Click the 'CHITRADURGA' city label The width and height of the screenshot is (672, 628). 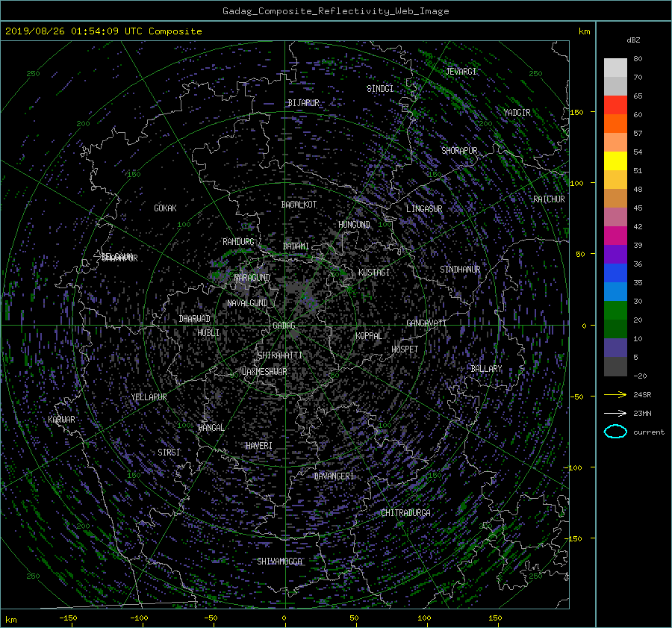coord(405,513)
